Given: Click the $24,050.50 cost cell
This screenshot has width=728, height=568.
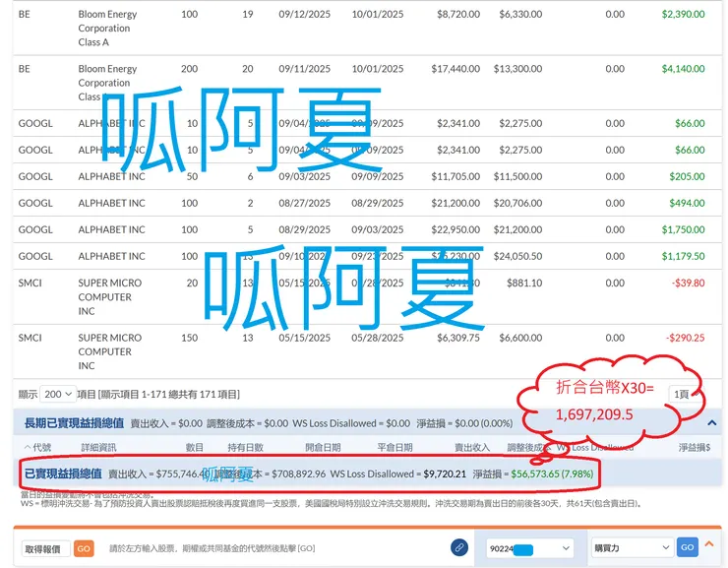Looking at the screenshot, I should click(x=517, y=256).
